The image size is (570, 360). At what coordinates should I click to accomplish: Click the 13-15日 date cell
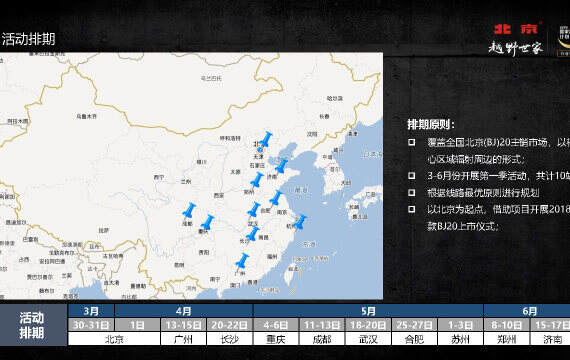pyautogui.click(x=184, y=325)
